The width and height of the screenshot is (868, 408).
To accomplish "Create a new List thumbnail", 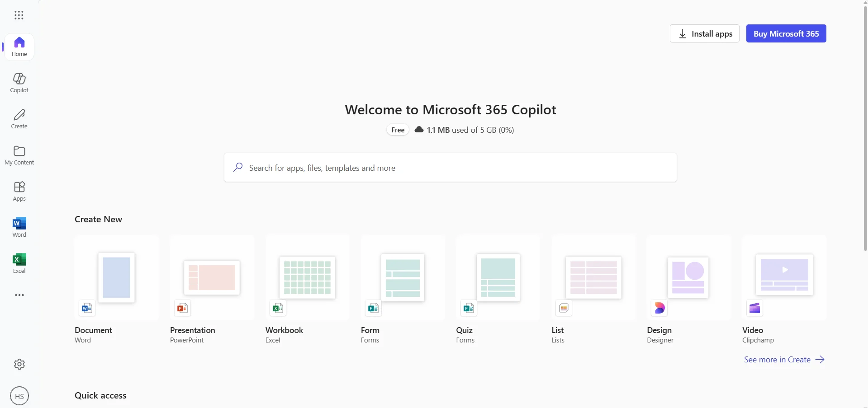I will [593, 277].
